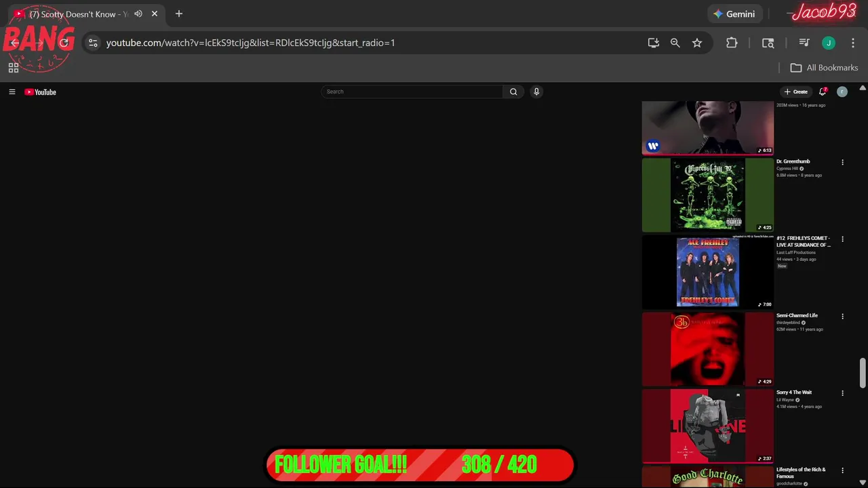
Task: Open Lifestyles of the Rich & Famous title
Action: [801, 472]
